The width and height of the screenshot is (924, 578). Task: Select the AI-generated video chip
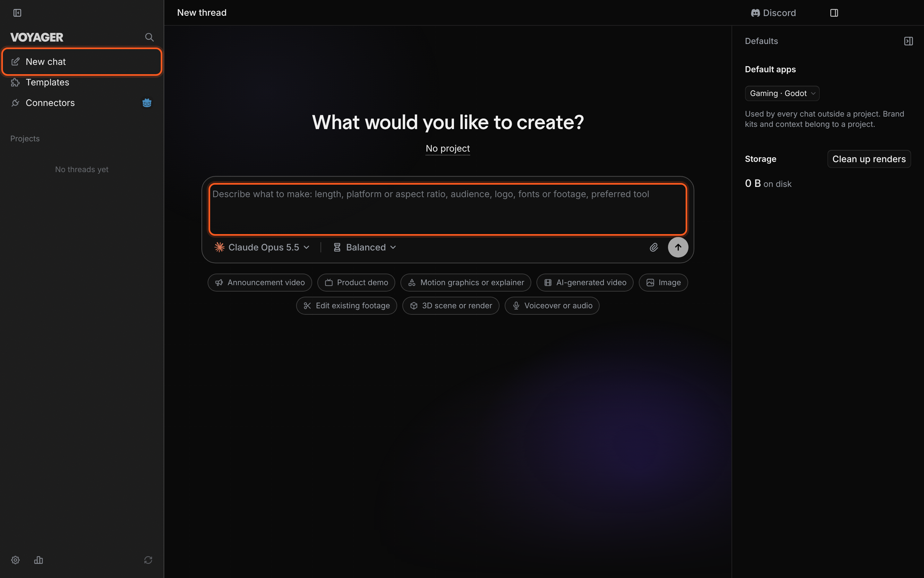[x=585, y=283]
